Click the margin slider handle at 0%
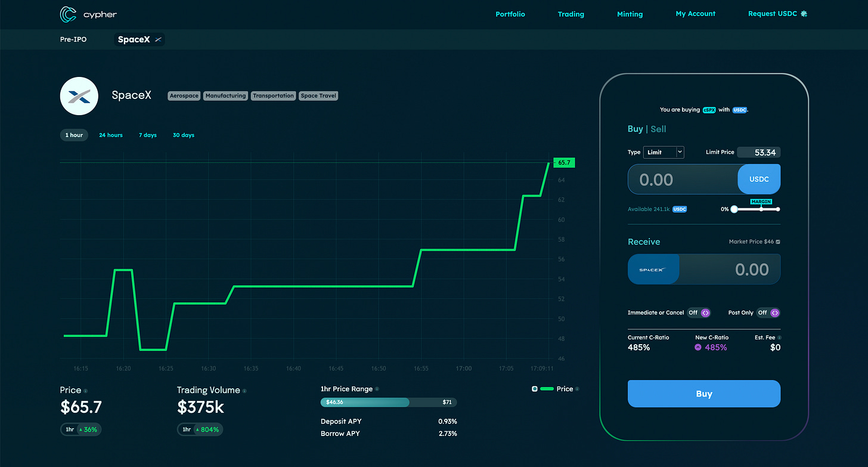 point(734,209)
